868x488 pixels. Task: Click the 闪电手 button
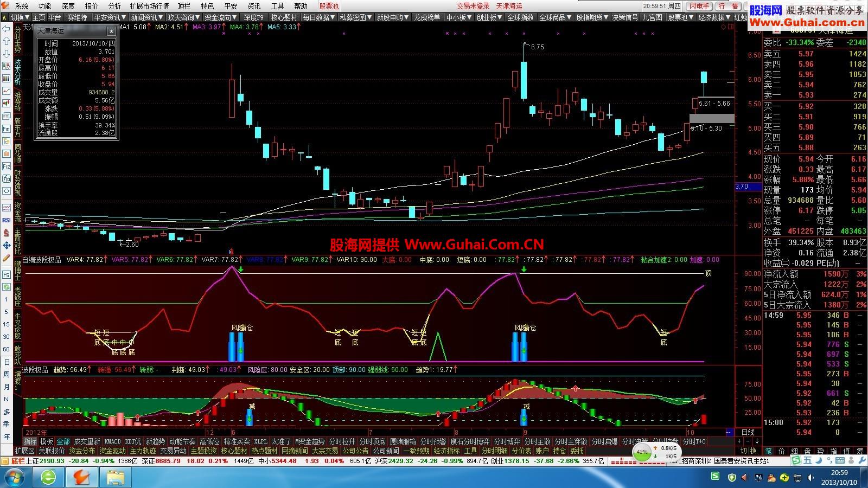tap(699, 6)
